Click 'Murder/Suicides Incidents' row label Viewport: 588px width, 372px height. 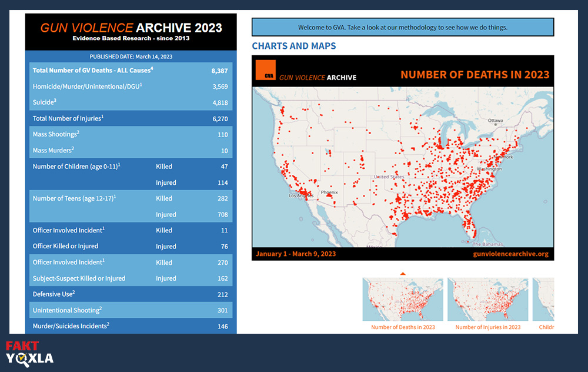71,326
